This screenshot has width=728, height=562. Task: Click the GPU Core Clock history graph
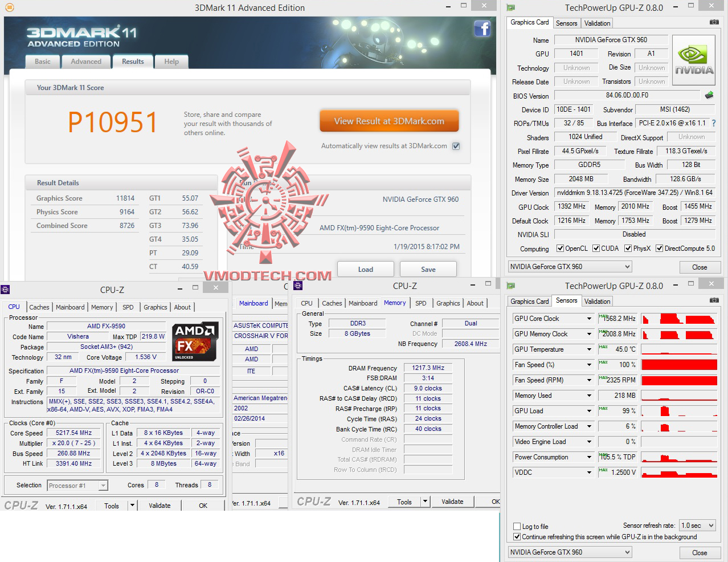pyautogui.click(x=679, y=319)
